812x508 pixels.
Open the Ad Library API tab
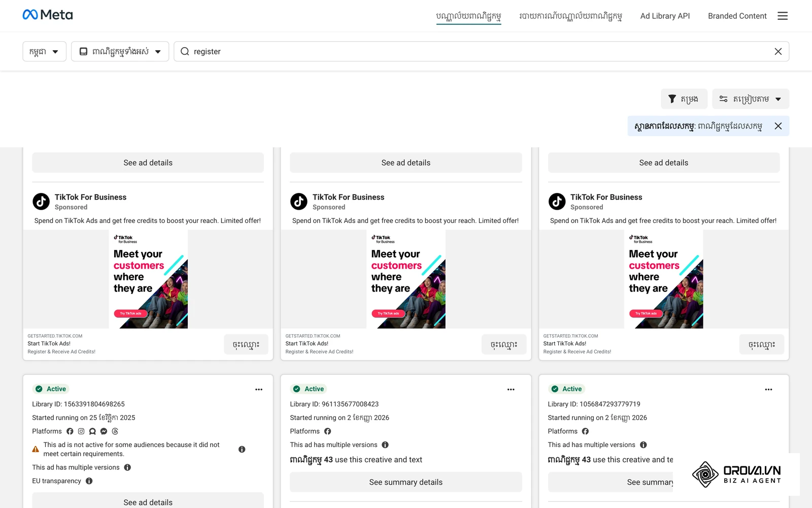point(665,16)
